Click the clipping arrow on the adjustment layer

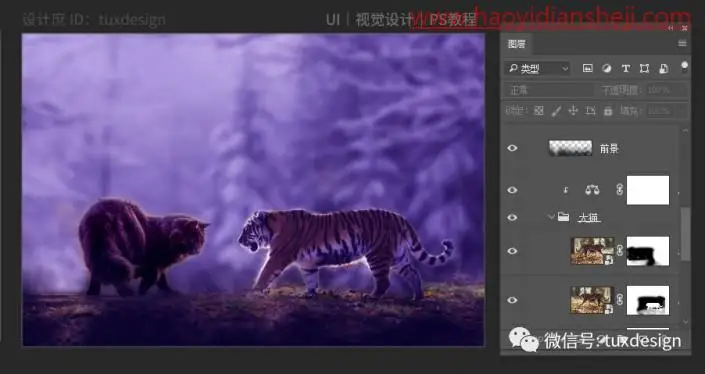566,190
